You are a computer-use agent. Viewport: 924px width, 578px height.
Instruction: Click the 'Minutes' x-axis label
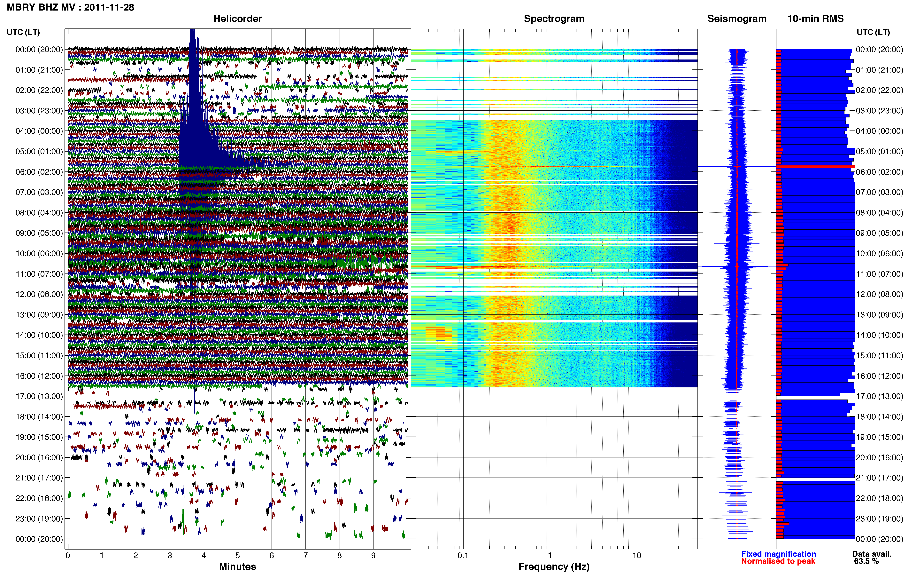tap(237, 566)
